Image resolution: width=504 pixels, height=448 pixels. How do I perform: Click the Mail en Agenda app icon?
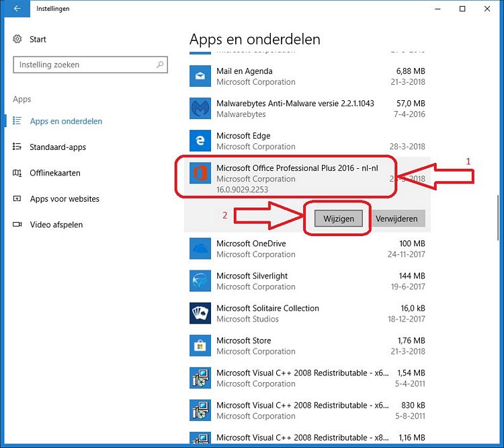tap(200, 76)
